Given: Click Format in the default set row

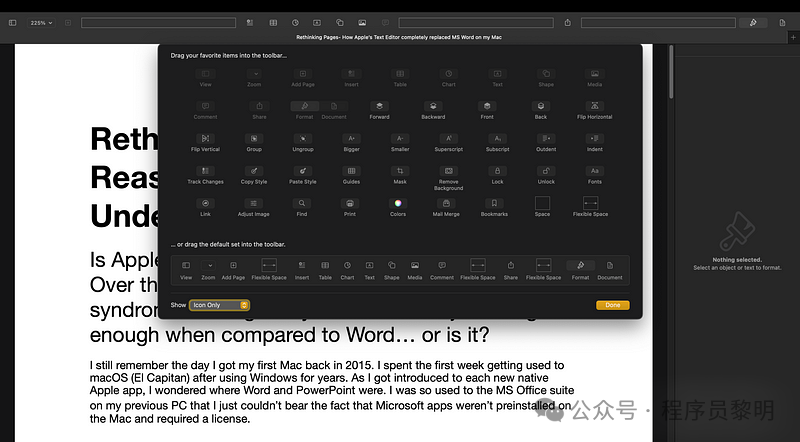Looking at the screenshot, I should click(x=581, y=265).
